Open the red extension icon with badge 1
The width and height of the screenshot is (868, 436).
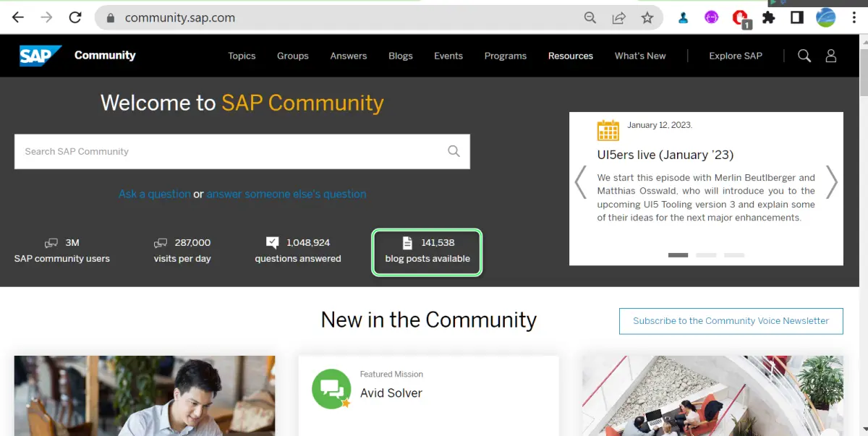tap(740, 18)
